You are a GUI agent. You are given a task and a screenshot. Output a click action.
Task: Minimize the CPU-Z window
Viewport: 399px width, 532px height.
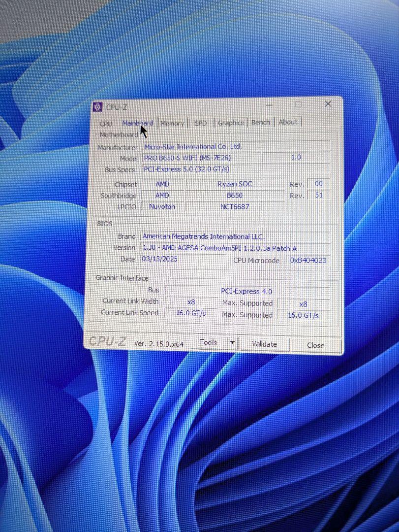pos(270,105)
